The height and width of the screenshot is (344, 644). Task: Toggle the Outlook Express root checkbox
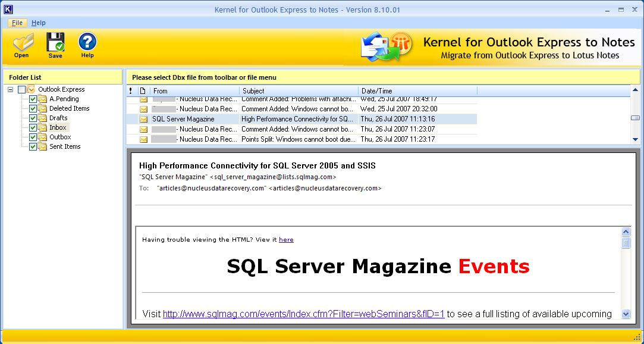tap(22, 89)
